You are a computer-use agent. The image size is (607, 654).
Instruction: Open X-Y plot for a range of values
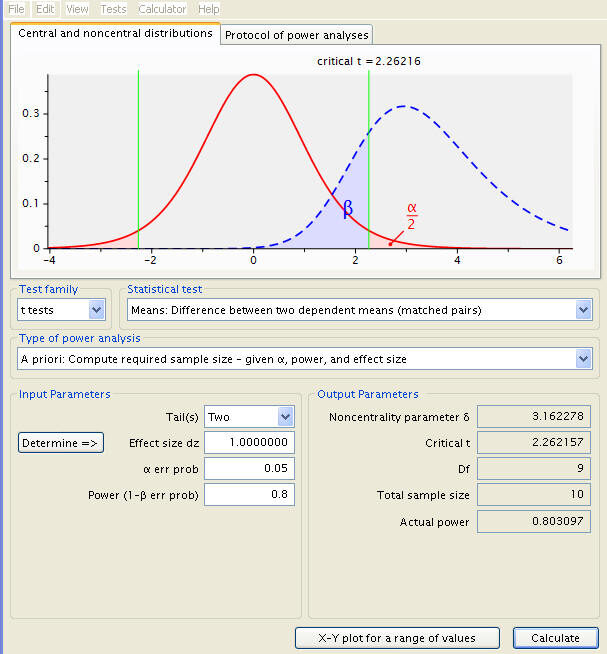pyautogui.click(x=397, y=638)
